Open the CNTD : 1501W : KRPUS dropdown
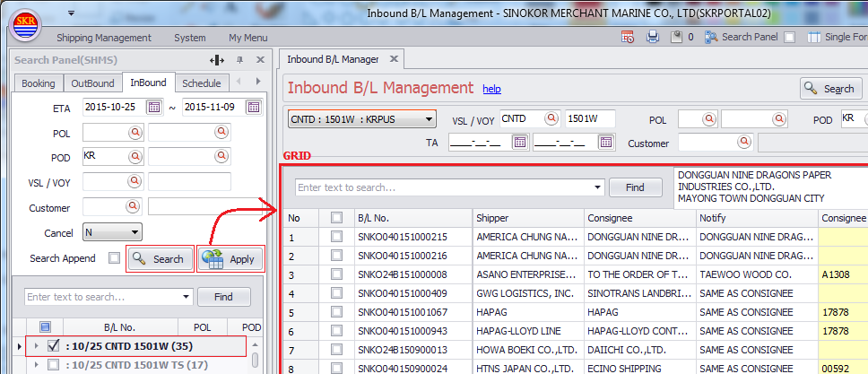Viewport: 868px width, 374px height. coord(362,119)
